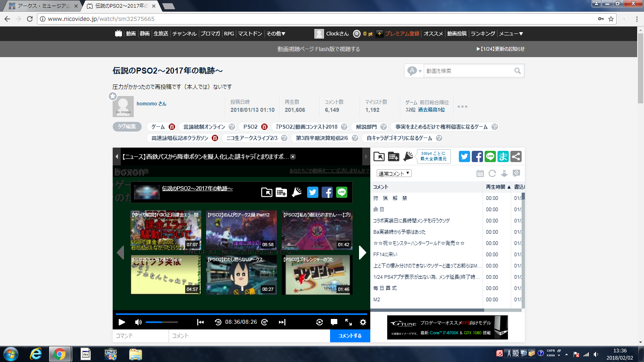Viewport: 644px width, 362px height.
Task: Click the コマンド command input field
Action: pyautogui.click(x=140, y=336)
